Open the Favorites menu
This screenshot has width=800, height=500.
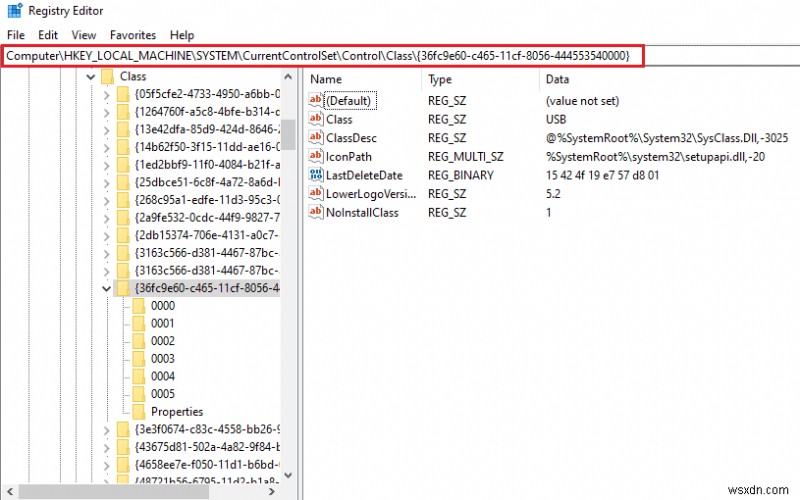click(x=133, y=35)
